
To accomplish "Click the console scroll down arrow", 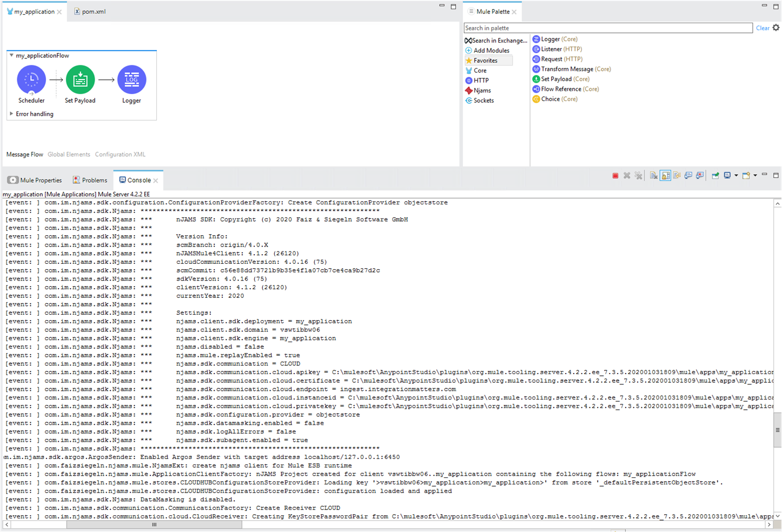I will click(777, 516).
